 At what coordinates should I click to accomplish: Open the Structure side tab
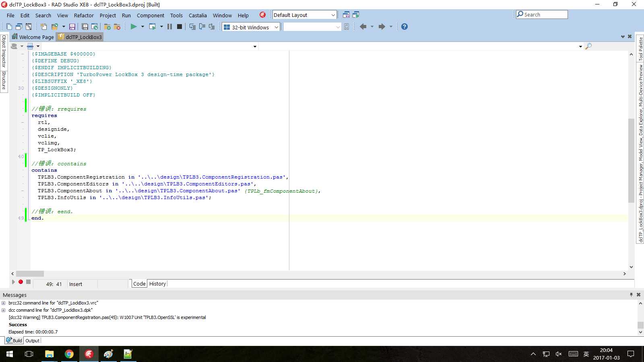[4, 81]
